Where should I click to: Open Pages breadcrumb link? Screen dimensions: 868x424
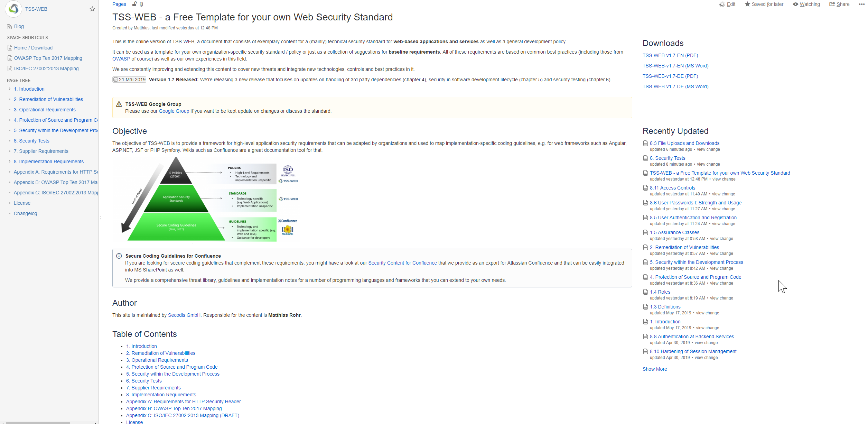[x=119, y=4]
